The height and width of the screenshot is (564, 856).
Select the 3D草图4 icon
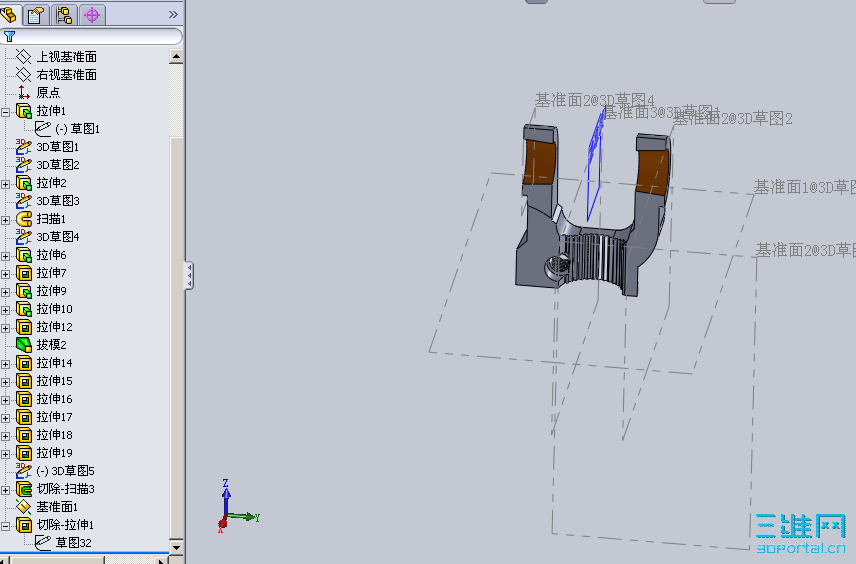23,237
